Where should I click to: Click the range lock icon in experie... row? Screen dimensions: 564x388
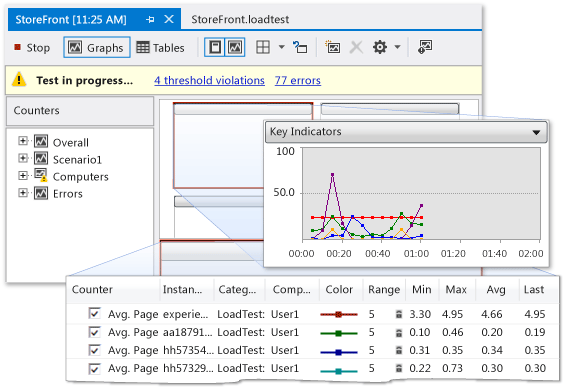click(399, 314)
